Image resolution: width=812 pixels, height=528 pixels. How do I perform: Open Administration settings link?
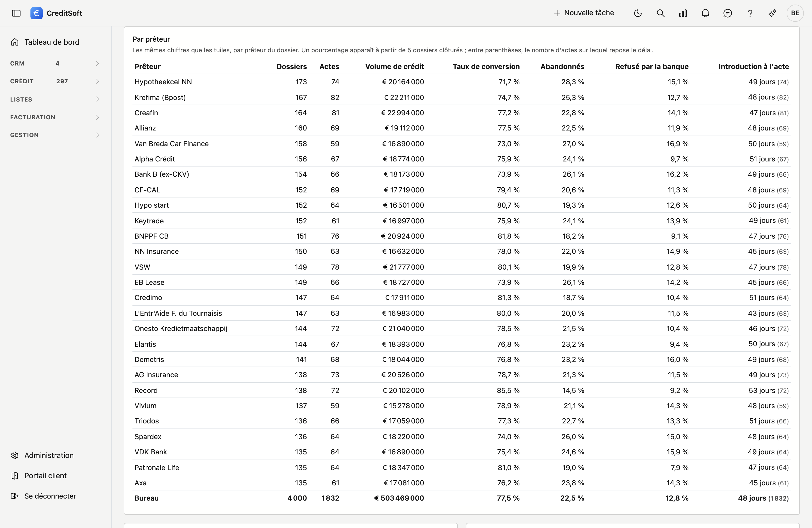point(49,455)
